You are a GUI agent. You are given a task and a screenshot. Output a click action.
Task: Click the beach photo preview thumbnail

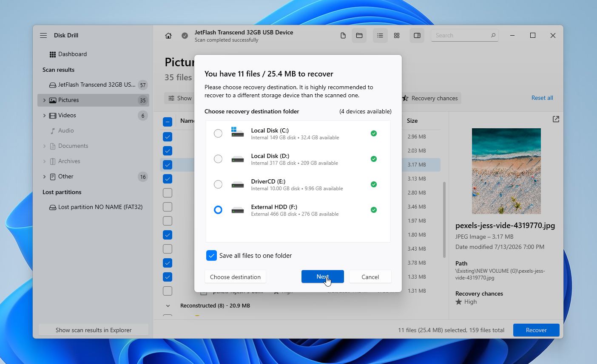[506, 171]
